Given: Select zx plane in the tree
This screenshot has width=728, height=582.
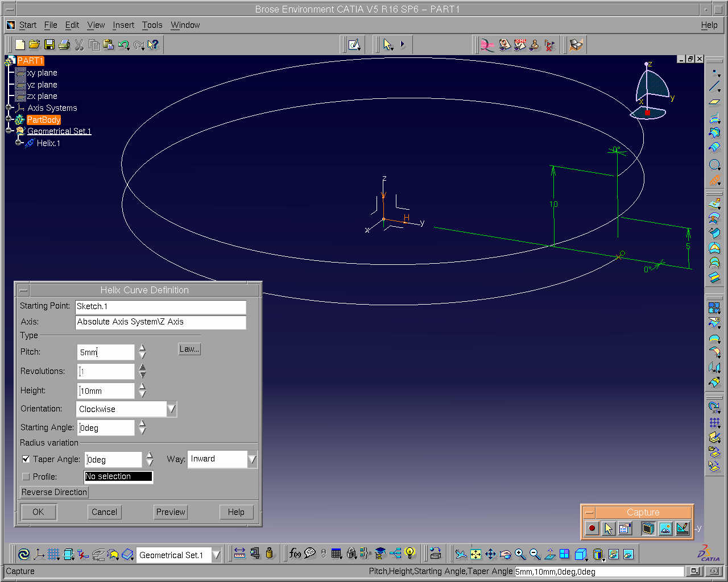Looking at the screenshot, I should [x=42, y=96].
